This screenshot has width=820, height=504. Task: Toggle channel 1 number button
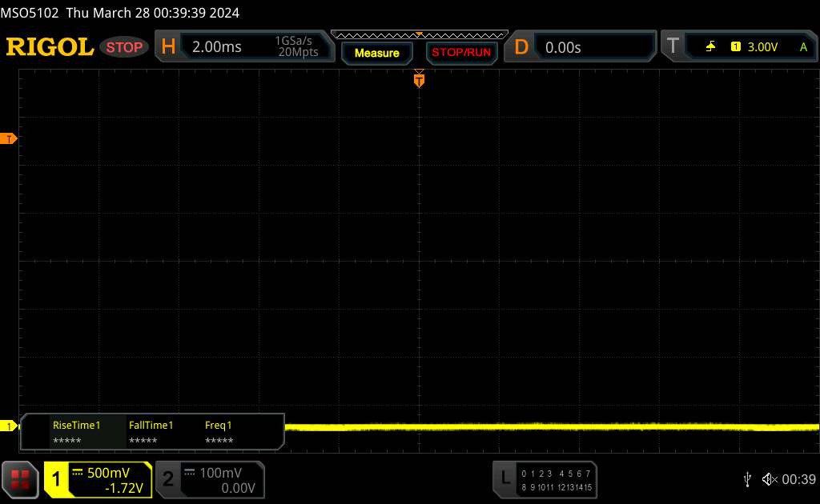coord(55,479)
